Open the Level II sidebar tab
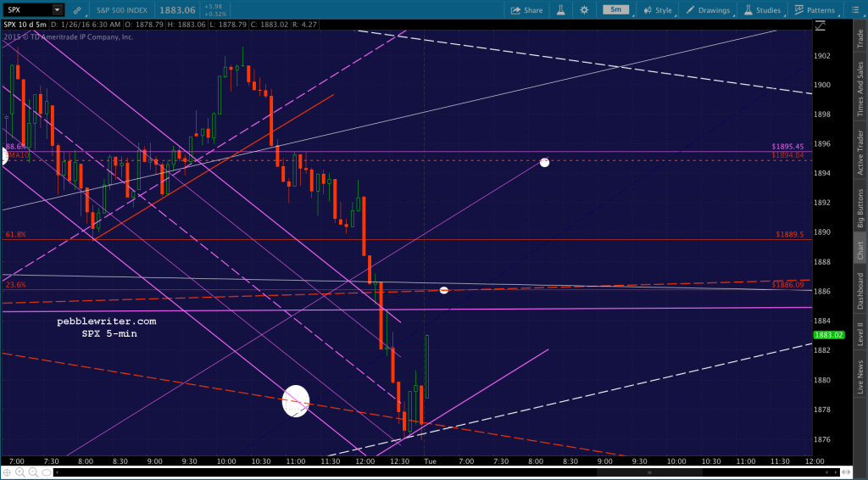Viewport: 868px width, 480px height. click(860, 336)
